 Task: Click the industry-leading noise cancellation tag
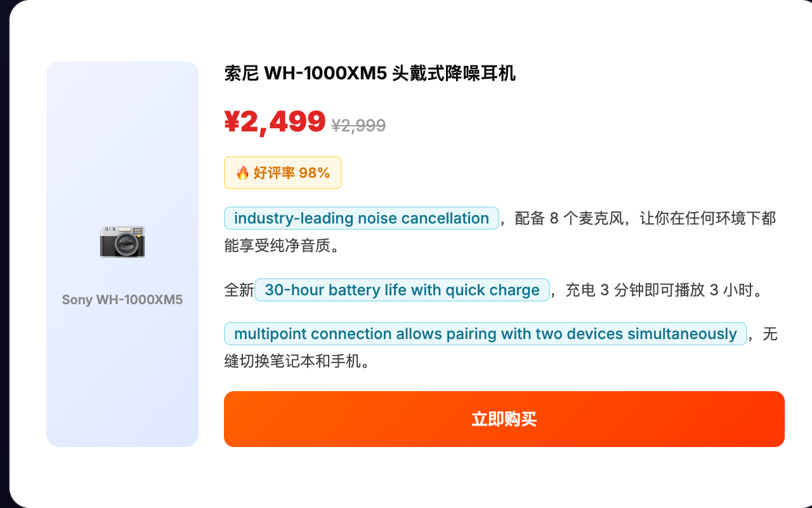(361, 218)
